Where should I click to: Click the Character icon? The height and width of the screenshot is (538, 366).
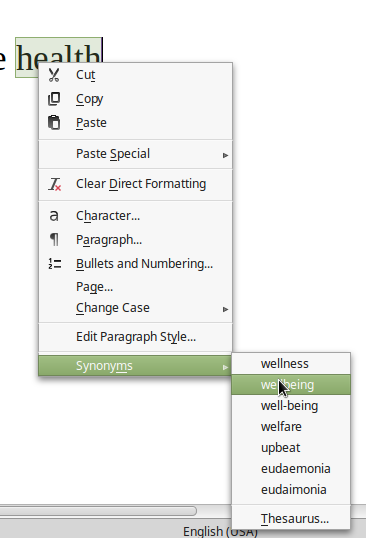click(x=54, y=216)
